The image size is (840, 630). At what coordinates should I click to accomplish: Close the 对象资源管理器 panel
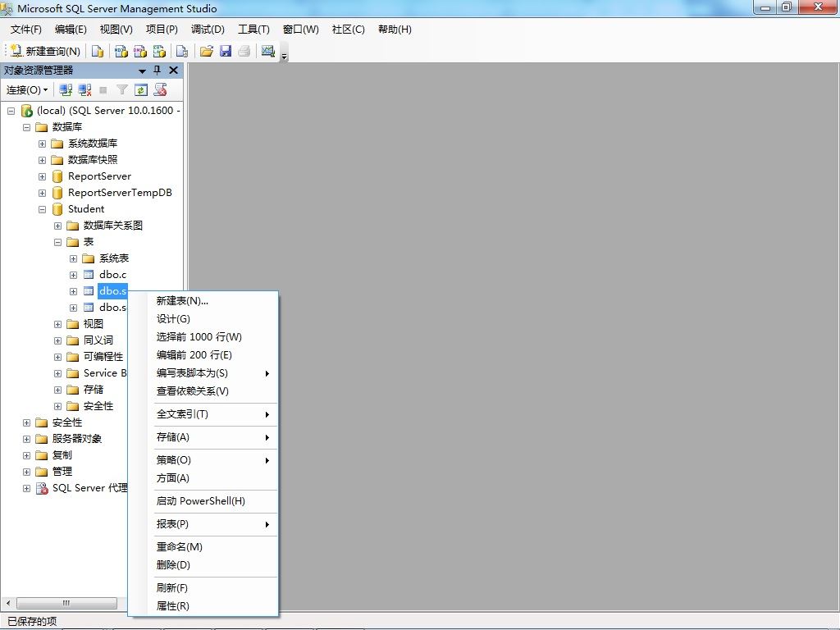coord(174,71)
